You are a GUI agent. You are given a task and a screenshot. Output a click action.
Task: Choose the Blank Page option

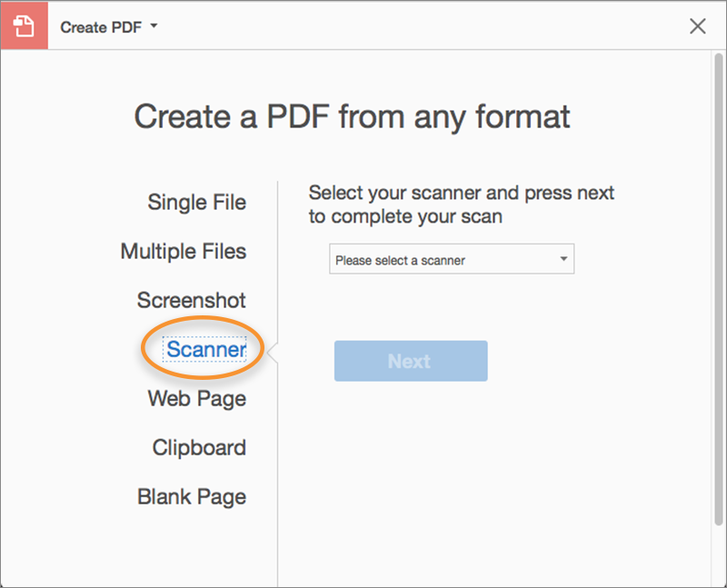click(x=191, y=496)
